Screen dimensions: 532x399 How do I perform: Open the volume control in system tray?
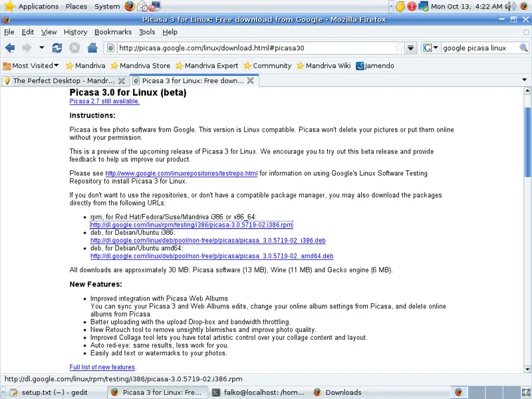(510, 7)
